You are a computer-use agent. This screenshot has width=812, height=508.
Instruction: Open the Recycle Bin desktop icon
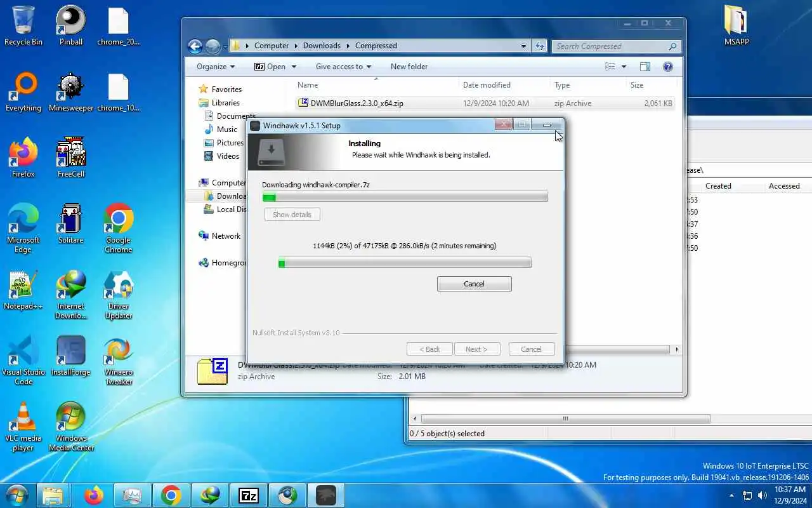[23, 25]
